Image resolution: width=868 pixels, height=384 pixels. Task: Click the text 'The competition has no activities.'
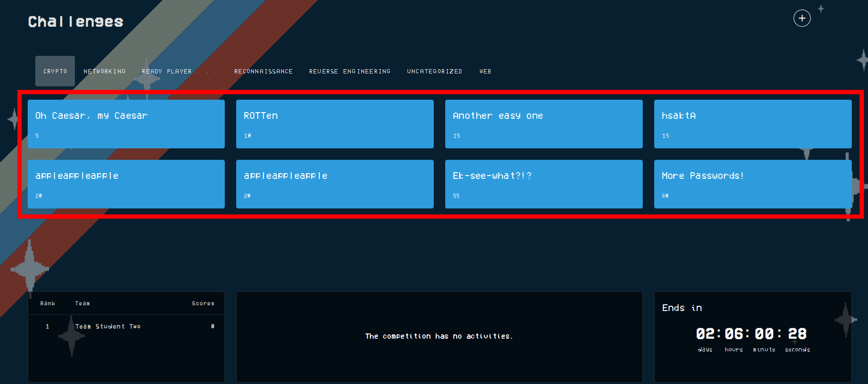[x=439, y=336]
